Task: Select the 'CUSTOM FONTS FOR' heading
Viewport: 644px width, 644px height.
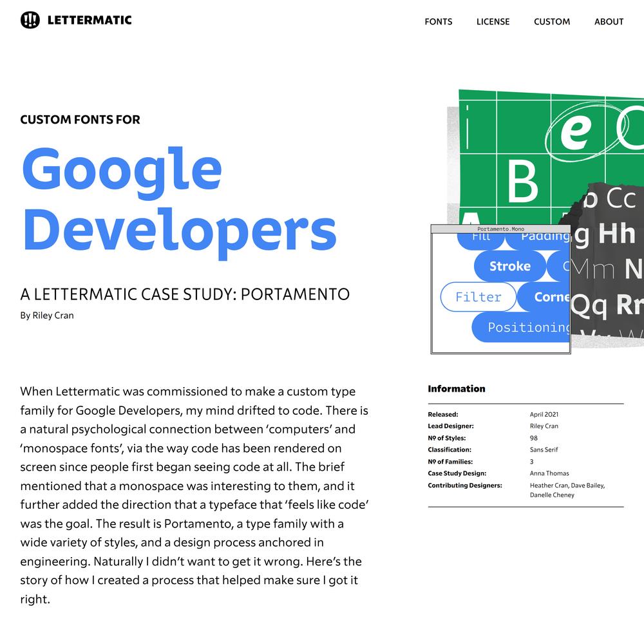Action: tap(80, 120)
